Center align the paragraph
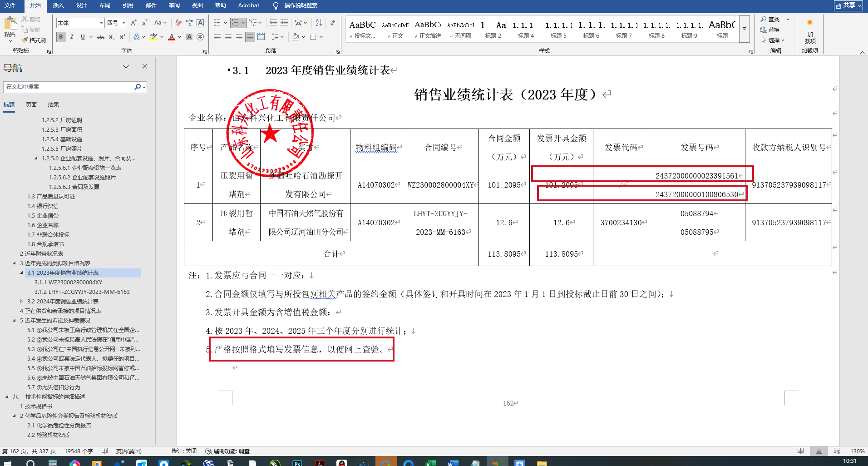868x466 pixels. pyautogui.click(x=228, y=37)
